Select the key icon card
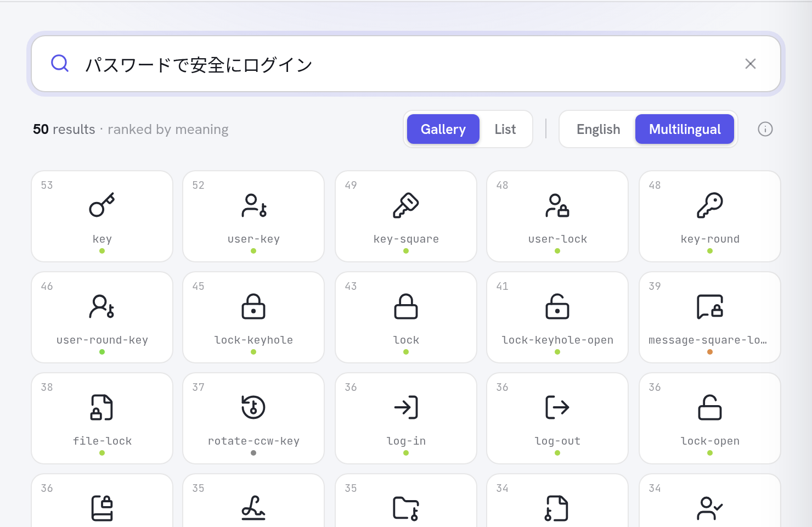The height and width of the screenshot is (527, 812). coord(102,216)
